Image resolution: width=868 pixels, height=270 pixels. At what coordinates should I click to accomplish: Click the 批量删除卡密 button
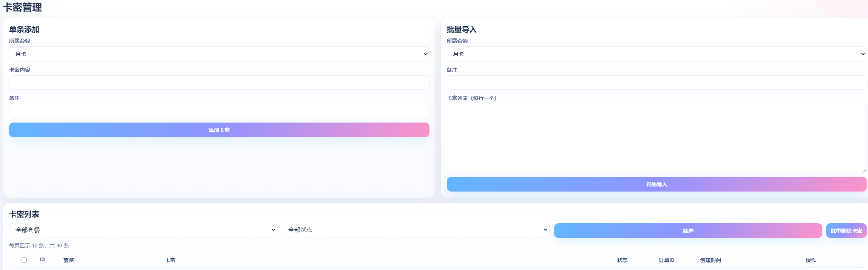(846, 231)
